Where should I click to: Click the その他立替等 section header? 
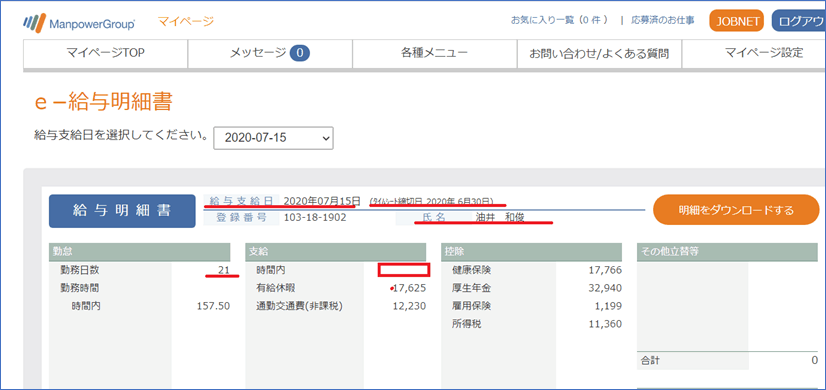click(x=727, y=252)
